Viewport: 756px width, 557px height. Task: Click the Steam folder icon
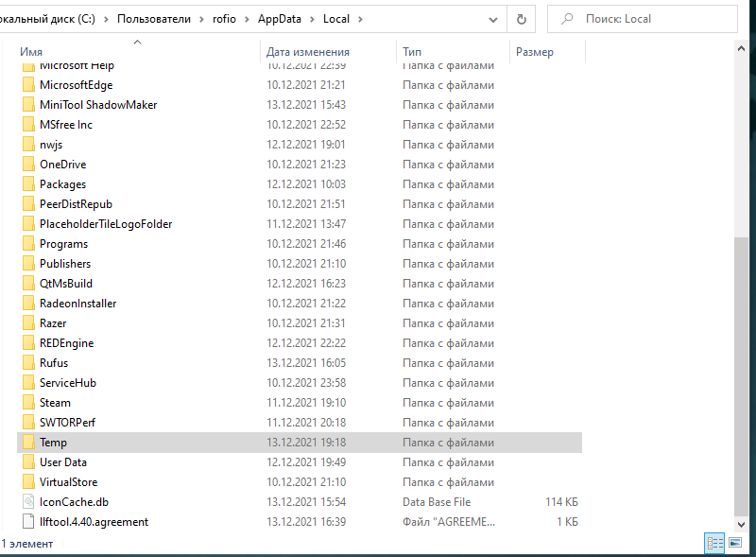point(28,403)
